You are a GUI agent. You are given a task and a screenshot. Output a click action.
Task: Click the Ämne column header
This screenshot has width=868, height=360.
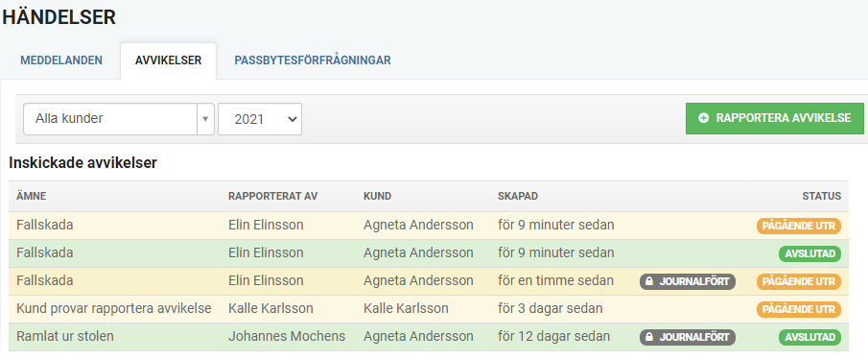pos(32,196)
